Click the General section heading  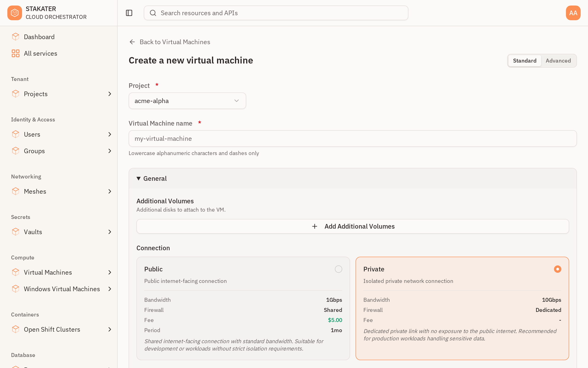point(155,178)
